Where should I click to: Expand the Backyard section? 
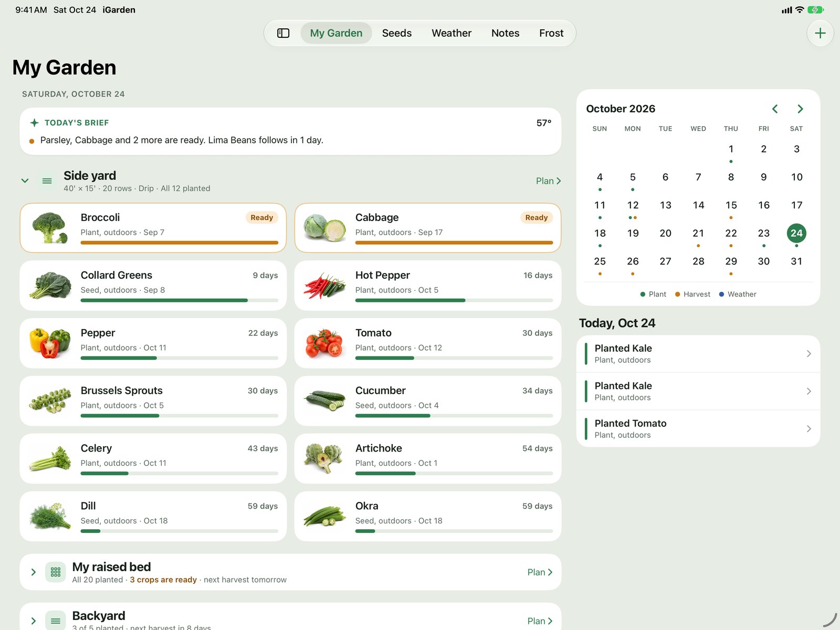click(x=34, y=621)
